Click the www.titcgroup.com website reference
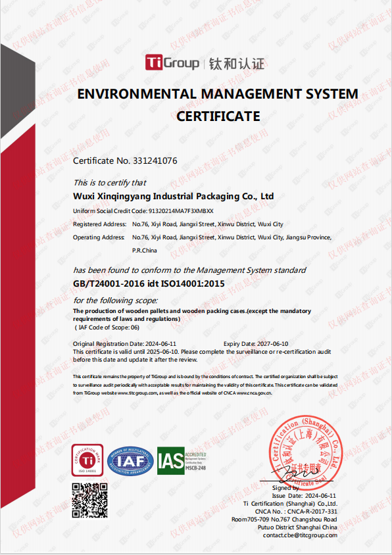This screenshot has width=392, height=555. pyautogui.click(x=137, y=393)
